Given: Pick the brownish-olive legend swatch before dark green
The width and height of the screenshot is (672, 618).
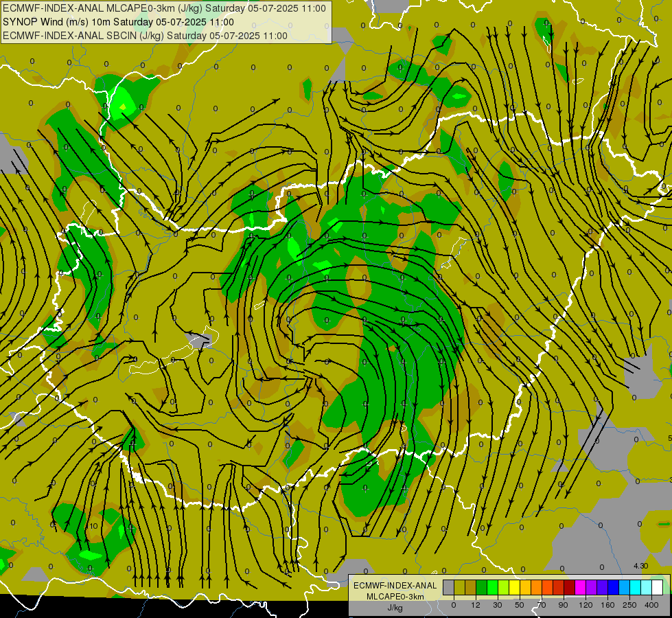Looking at the screenshot, I should (471, 587).
